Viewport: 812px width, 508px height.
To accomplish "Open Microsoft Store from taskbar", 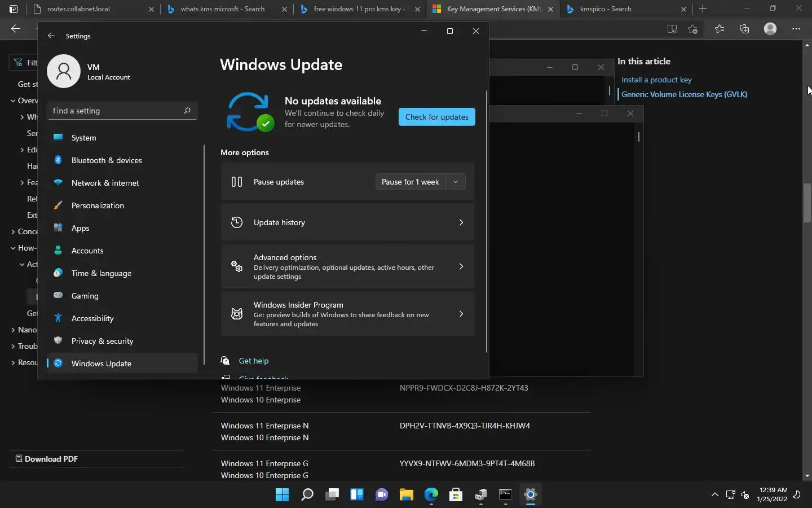I will coord(456,494).
